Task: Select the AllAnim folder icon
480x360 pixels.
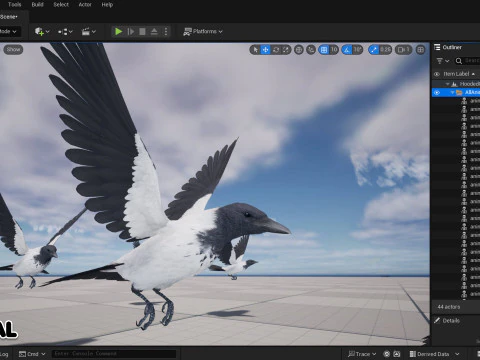Action: tap(459, 92)
